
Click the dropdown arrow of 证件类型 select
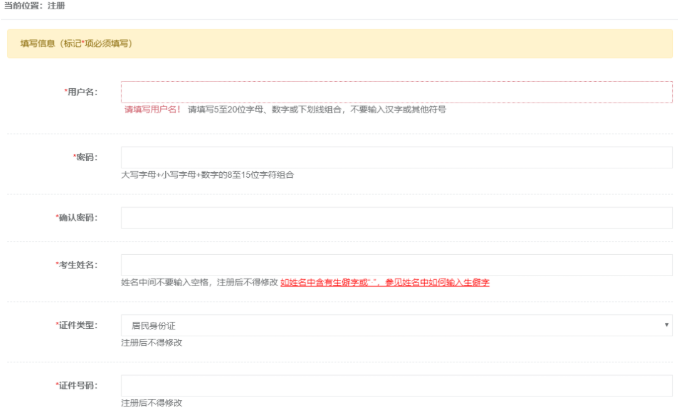point(666,325)
